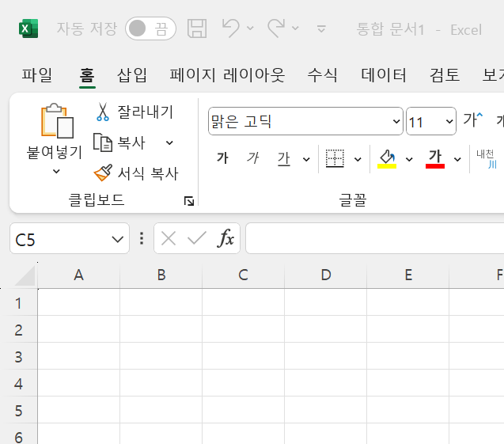The image size is (504, 444).
Task: Click the fx insert function icon
Action: (x=225, y=238)
